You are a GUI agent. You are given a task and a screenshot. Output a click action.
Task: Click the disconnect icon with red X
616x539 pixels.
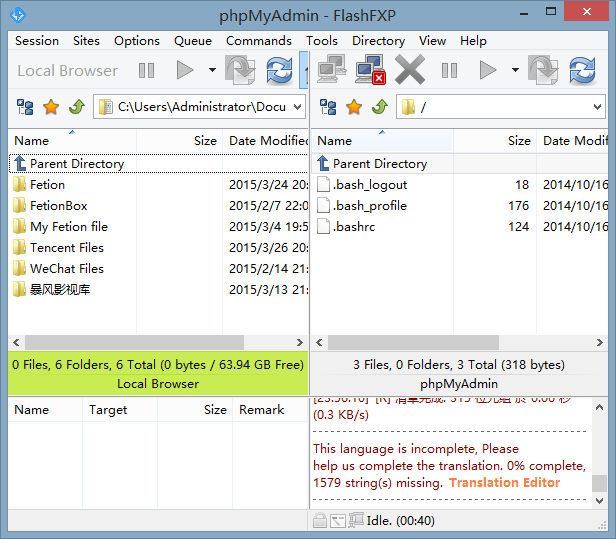pyautogui.click(x=370, y=70)
